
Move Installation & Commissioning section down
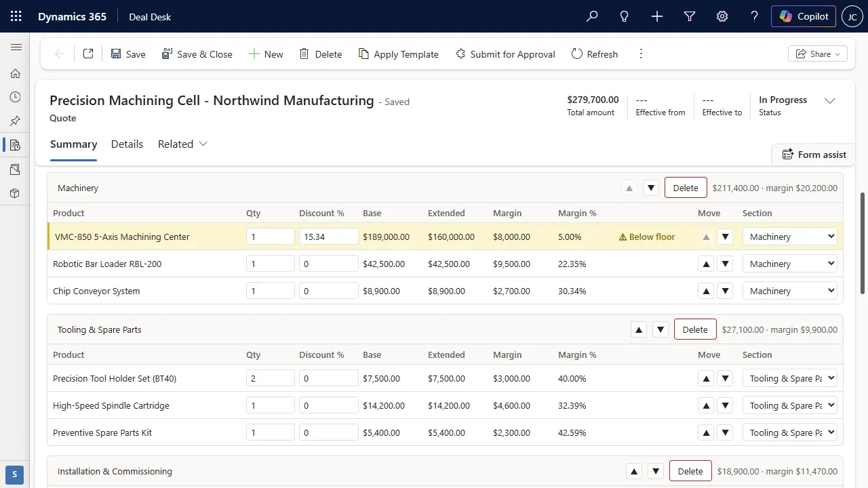click(656, 471)
